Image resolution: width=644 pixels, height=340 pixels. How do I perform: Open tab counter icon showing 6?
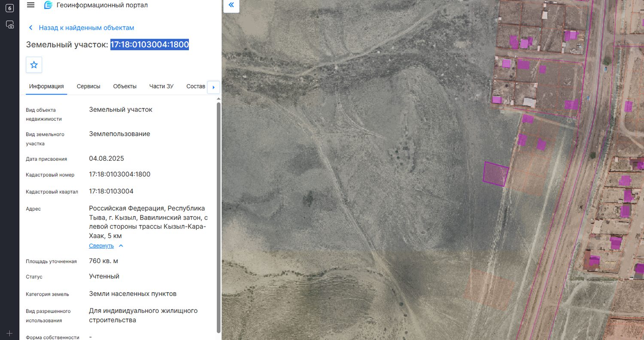9,8
